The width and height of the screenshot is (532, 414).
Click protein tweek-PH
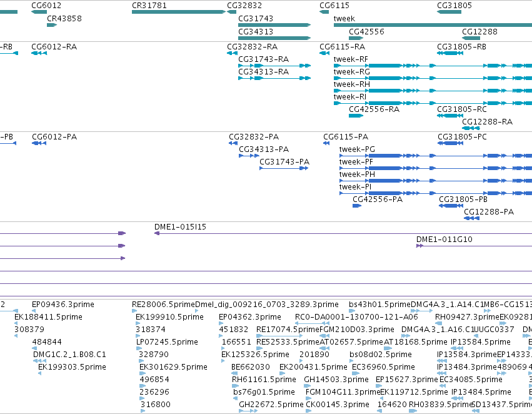357,174
